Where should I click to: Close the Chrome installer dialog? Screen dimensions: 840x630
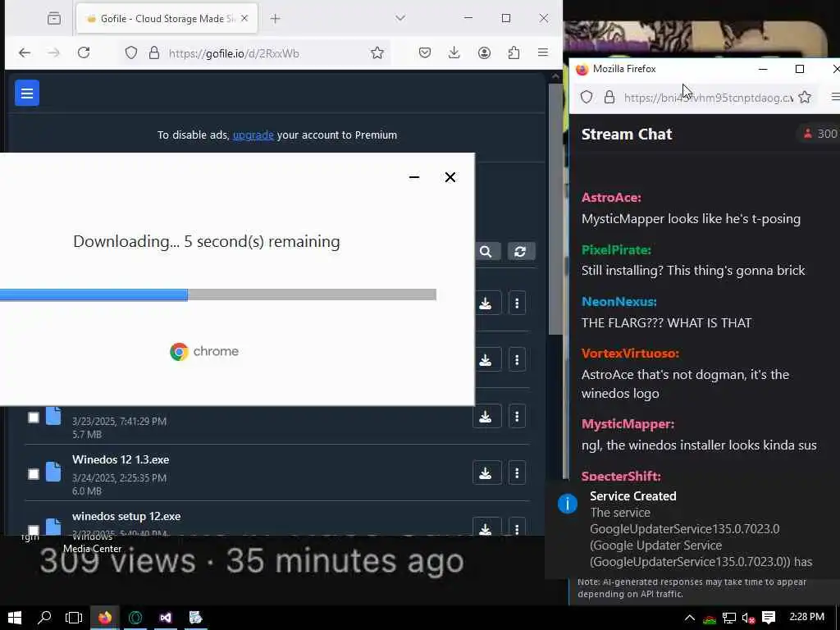coord(450,177)
